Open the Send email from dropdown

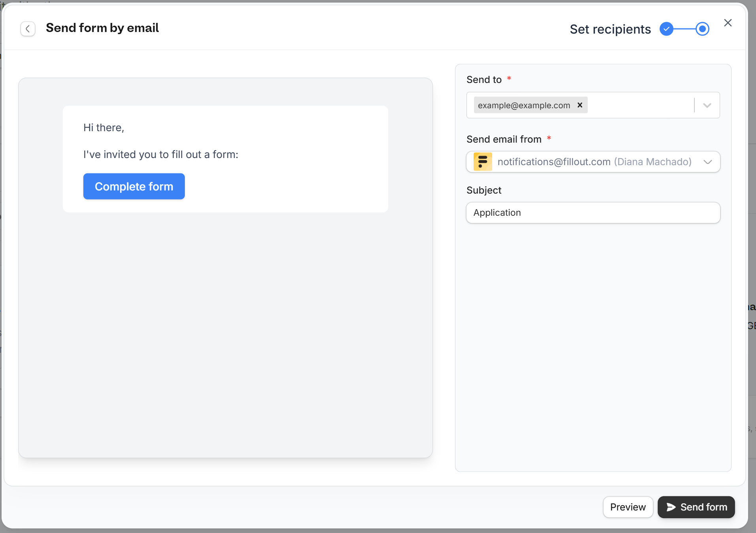[x=593, y=162]
